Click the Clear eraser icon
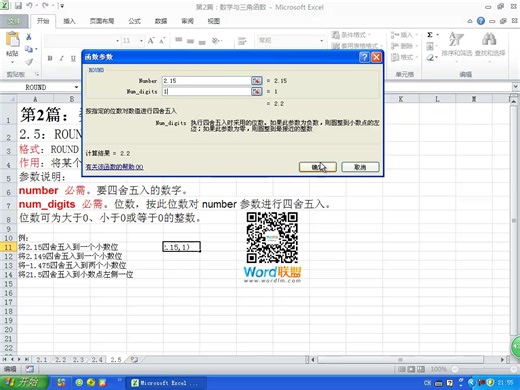This screenshot has width=520, height=390. 430,58
